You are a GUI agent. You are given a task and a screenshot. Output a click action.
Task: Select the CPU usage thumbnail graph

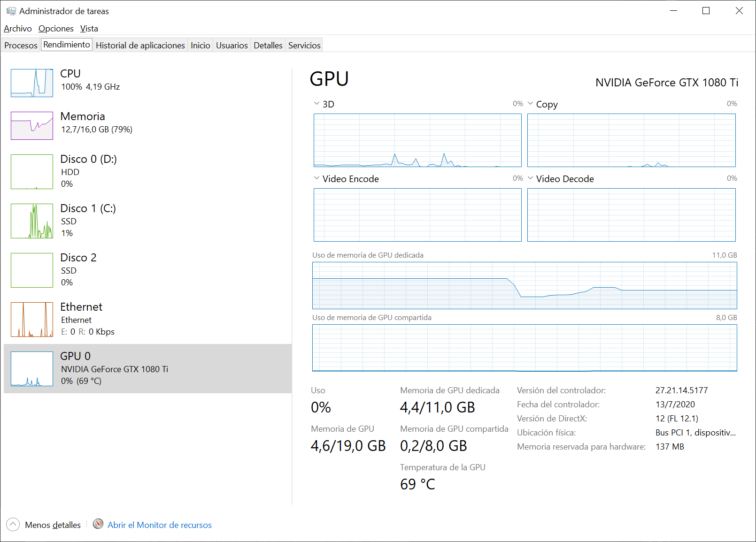pos(32,83)
